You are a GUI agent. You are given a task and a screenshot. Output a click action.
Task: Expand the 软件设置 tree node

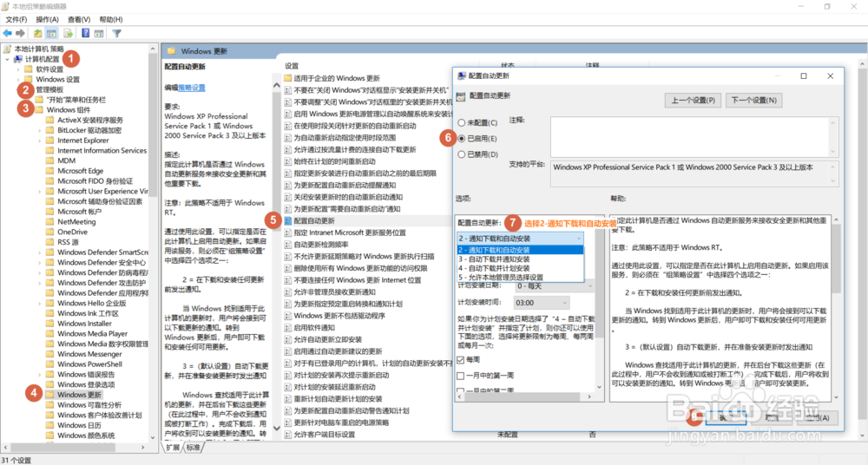coord(17,69)
